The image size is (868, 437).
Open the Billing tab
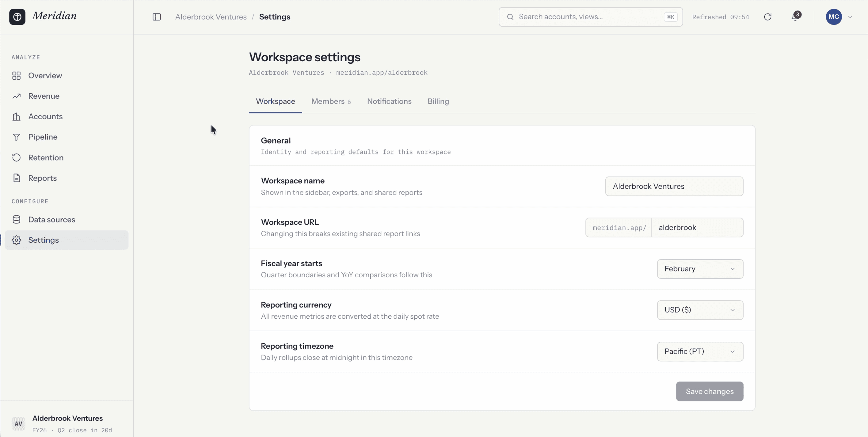[x=438, y=101]
